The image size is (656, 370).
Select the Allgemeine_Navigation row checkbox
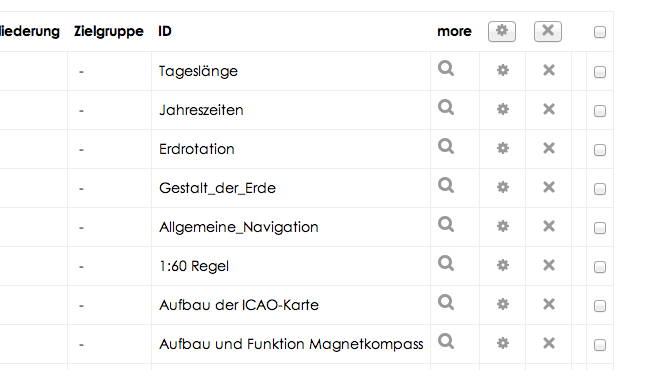click(600, 228)
